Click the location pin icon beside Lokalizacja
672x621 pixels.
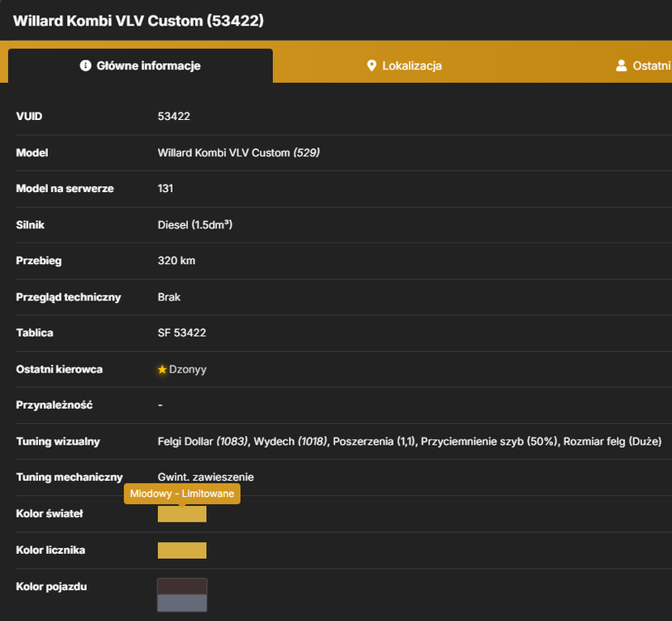(x=372, y=65)
